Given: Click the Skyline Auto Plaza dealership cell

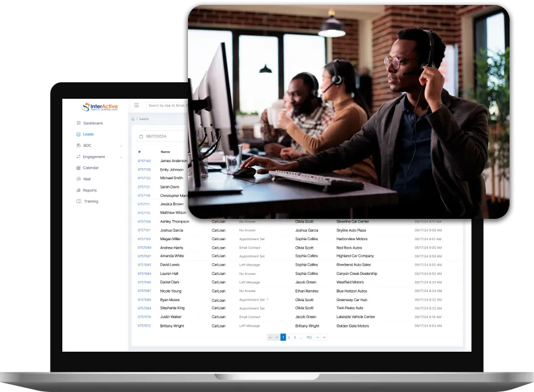Looking at the screenshot, I should 351,230.
